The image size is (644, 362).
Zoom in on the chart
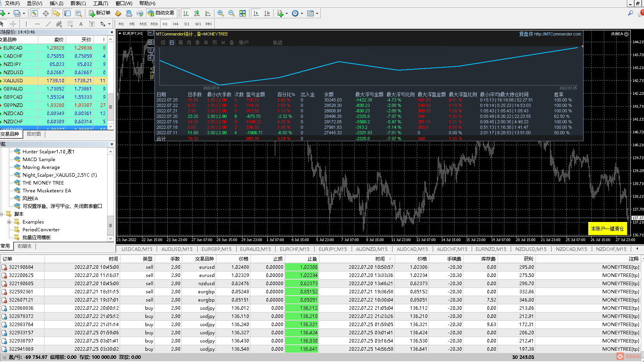pyautogui.click(x=221, y=13)
